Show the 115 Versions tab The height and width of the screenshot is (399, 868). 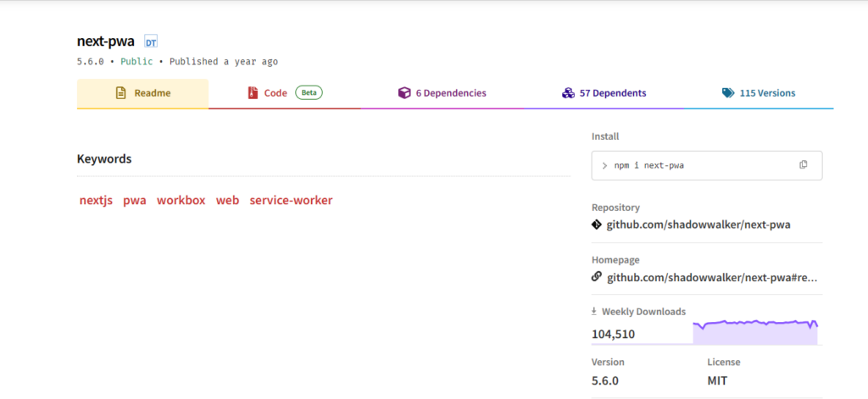click(759, 93)
